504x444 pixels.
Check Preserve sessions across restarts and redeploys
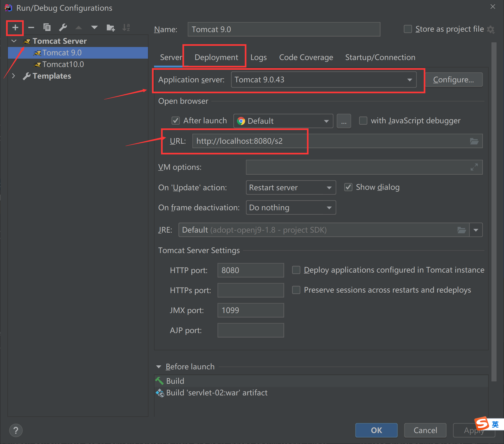[296, 290]
